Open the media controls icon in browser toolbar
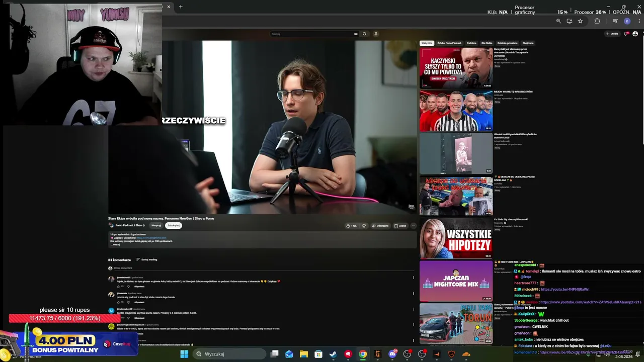Viewport: 644px width, 362px height. (x=615, y=21)
